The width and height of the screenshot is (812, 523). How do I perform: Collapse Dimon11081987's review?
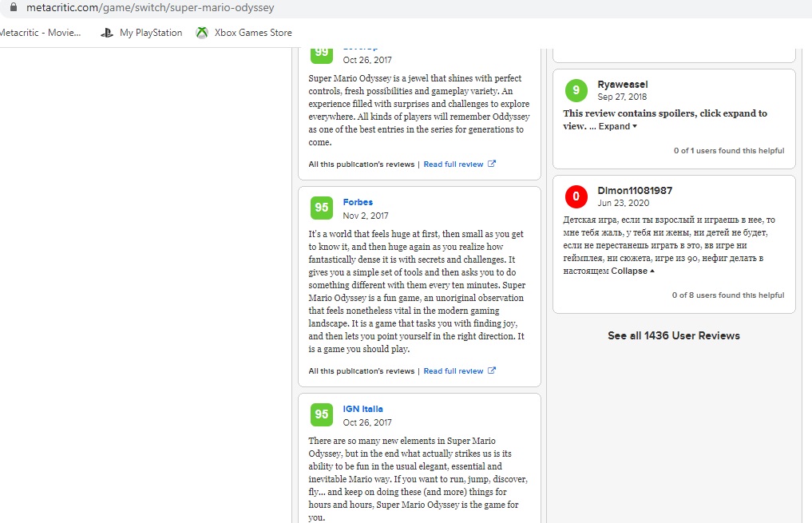point(633,271)
